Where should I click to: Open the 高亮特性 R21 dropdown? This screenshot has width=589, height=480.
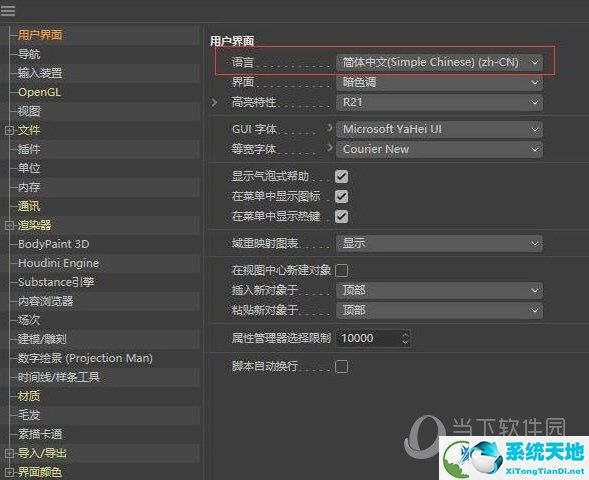pyautogui.click(x=439, y=102)
